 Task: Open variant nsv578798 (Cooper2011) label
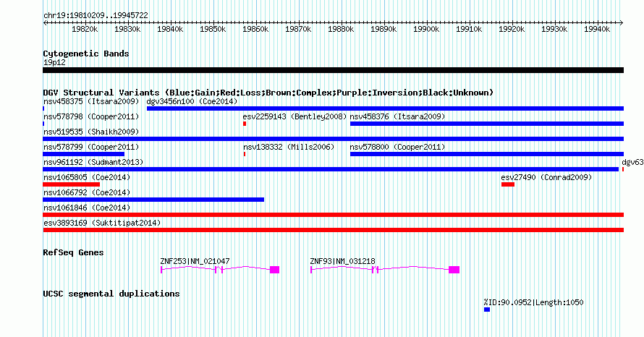point(91,116)
